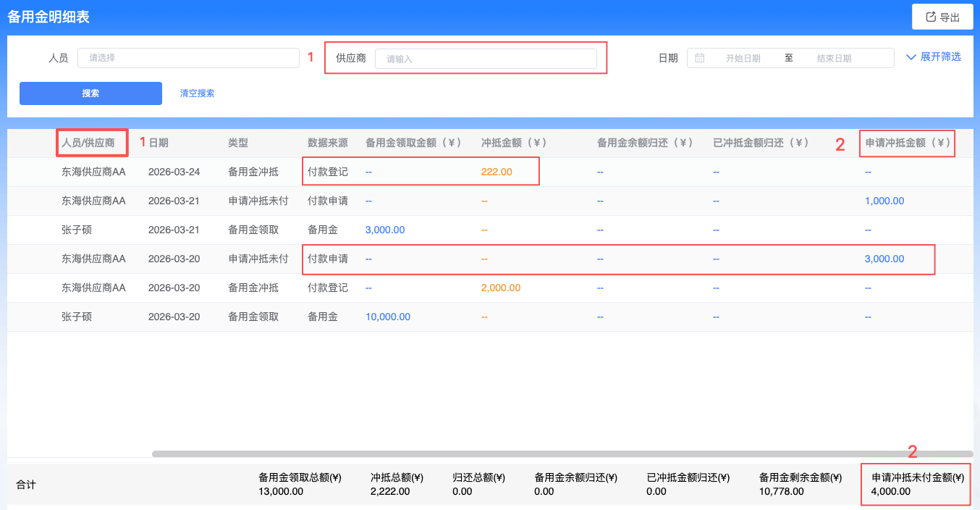
Task: Click the 10,000.00 备用金领取 amount
Action: coord(388,317)
